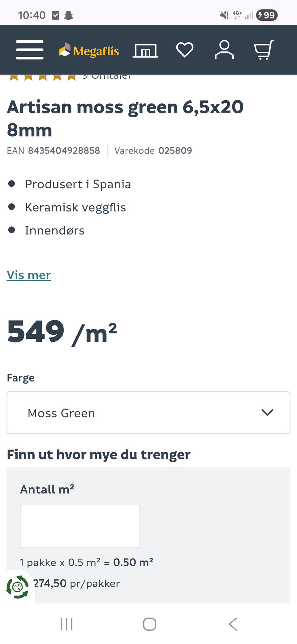Viewport: 297px width, 644px height.
Task: Tap the EAN number 8435404928858
Action: click(64, 150)
